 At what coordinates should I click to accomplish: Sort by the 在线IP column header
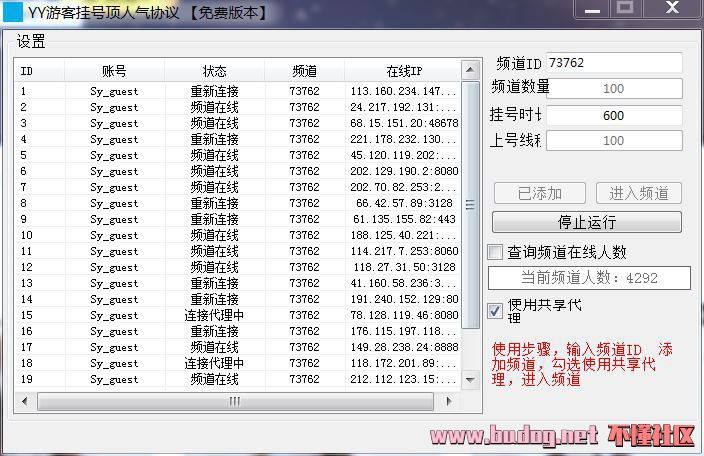point(404,71)
